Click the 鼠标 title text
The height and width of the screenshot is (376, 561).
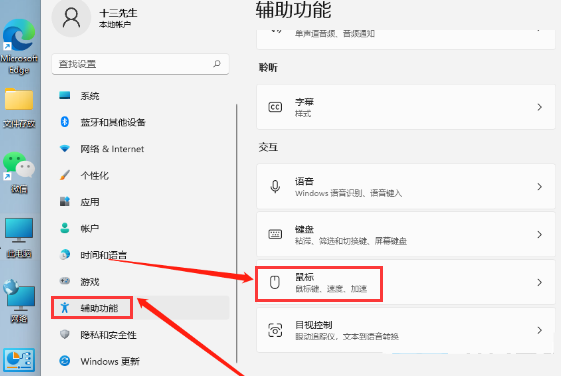coord(304,277)
